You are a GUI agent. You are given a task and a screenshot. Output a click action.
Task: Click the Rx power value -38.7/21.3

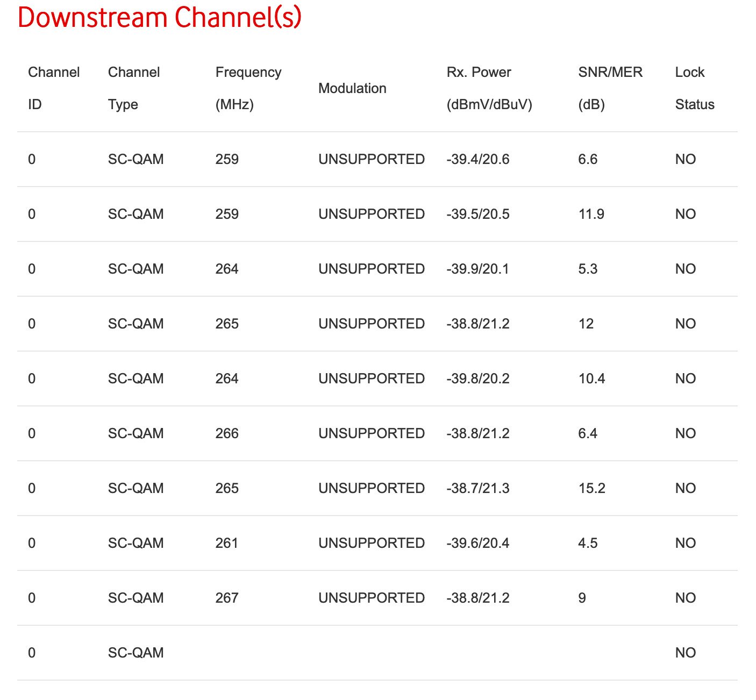[477, 488]
